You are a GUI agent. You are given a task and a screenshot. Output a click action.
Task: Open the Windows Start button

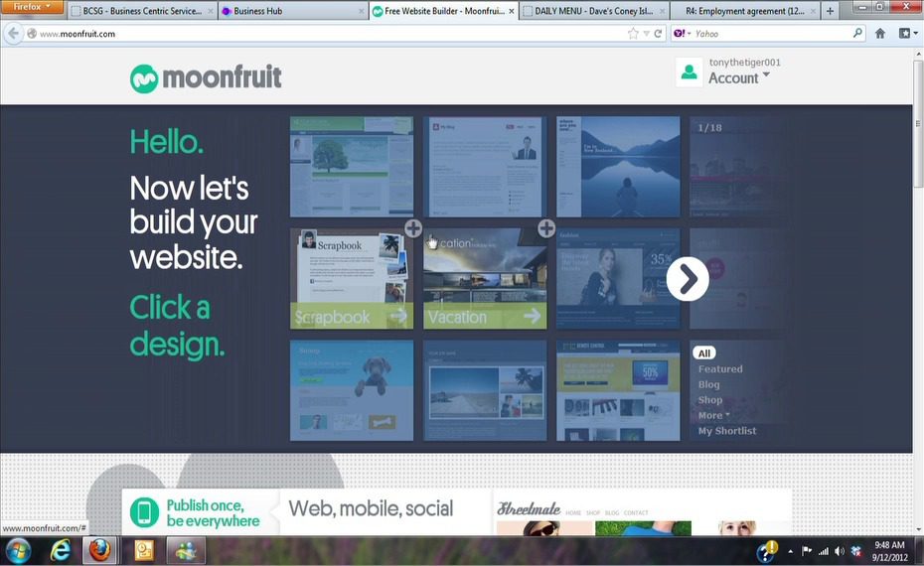pyautogui.click(x=18, y=551)
